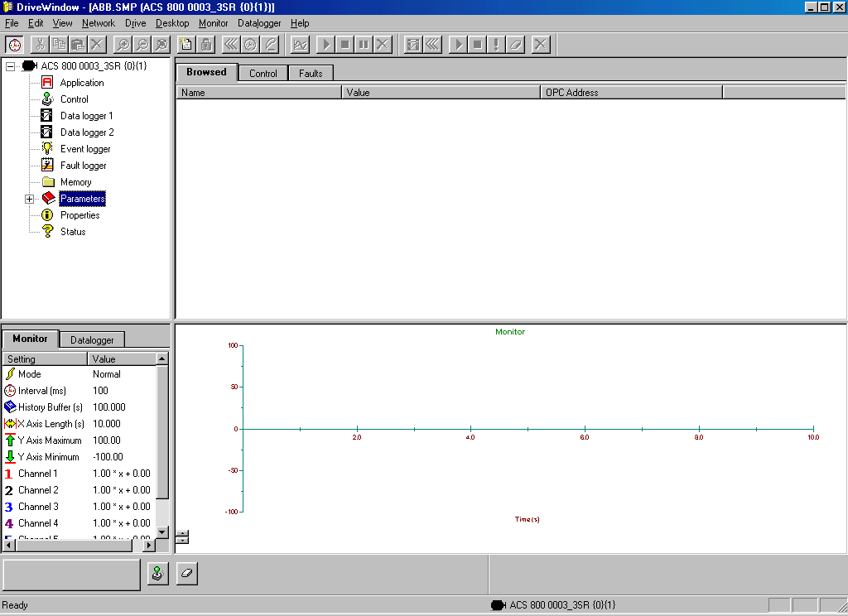
Task: Click the round dial icon next to the pen icon
Action: [250, 45]
